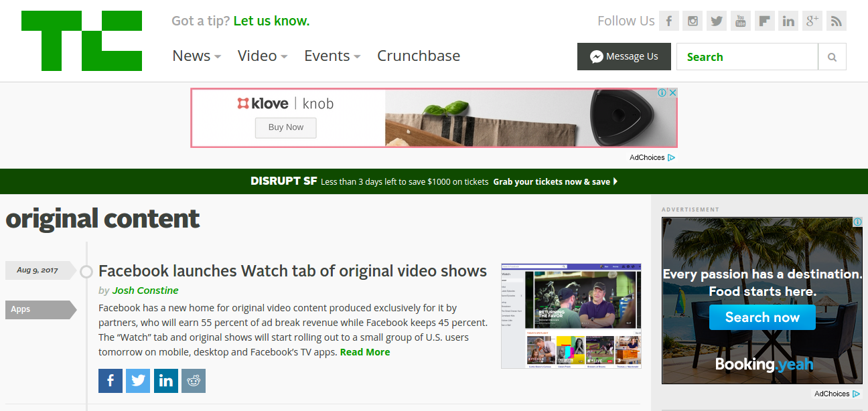The height and width of the screenshot is (411, 868).
Task: Click the info icon on klove ad
Action: coord(662,93)
